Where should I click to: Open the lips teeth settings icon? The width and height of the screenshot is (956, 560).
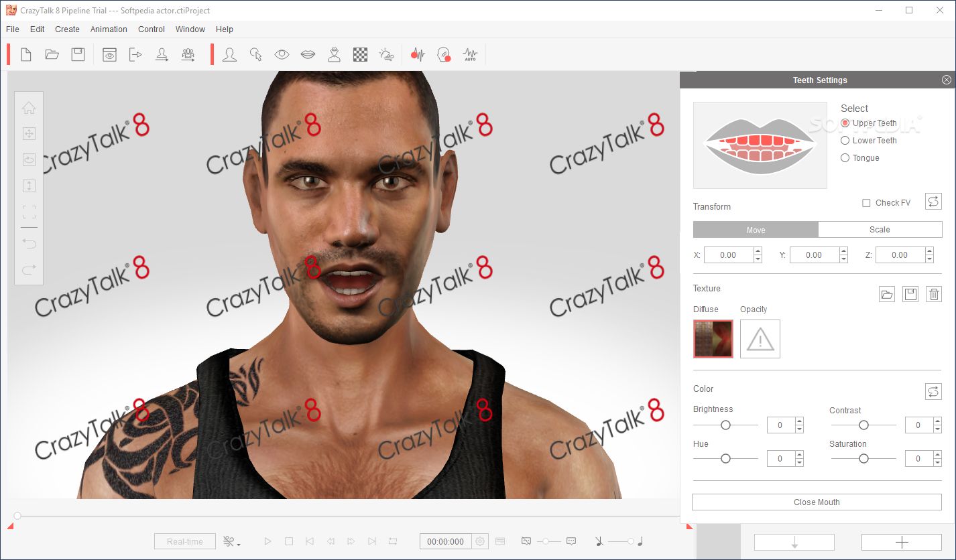click(308, 55)
